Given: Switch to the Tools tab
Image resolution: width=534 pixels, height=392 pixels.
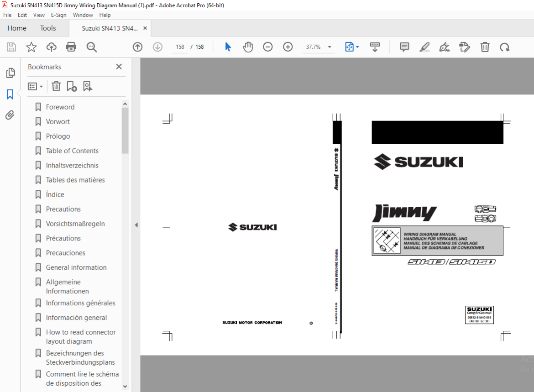Looking at the screenshot, I should (47, 28).
